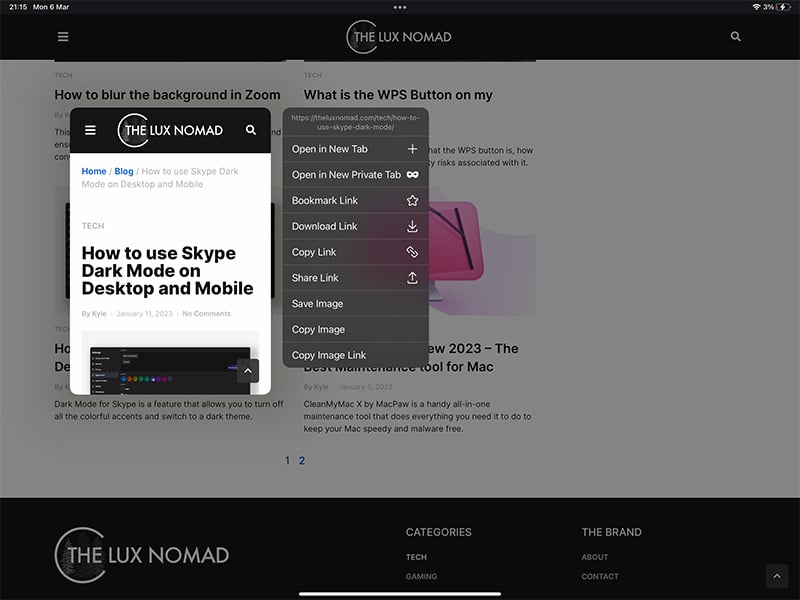Click Skype Dark Mode headline in preview

167,270
